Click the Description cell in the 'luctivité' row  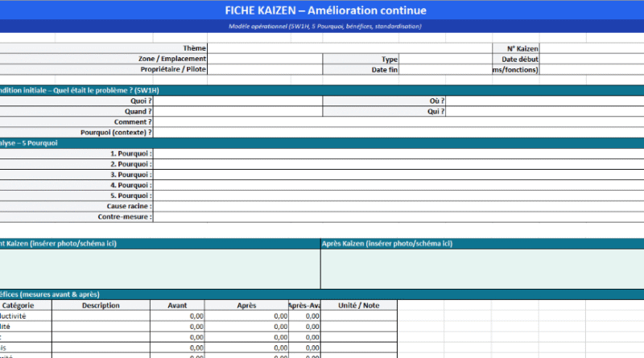pos(101,316)
